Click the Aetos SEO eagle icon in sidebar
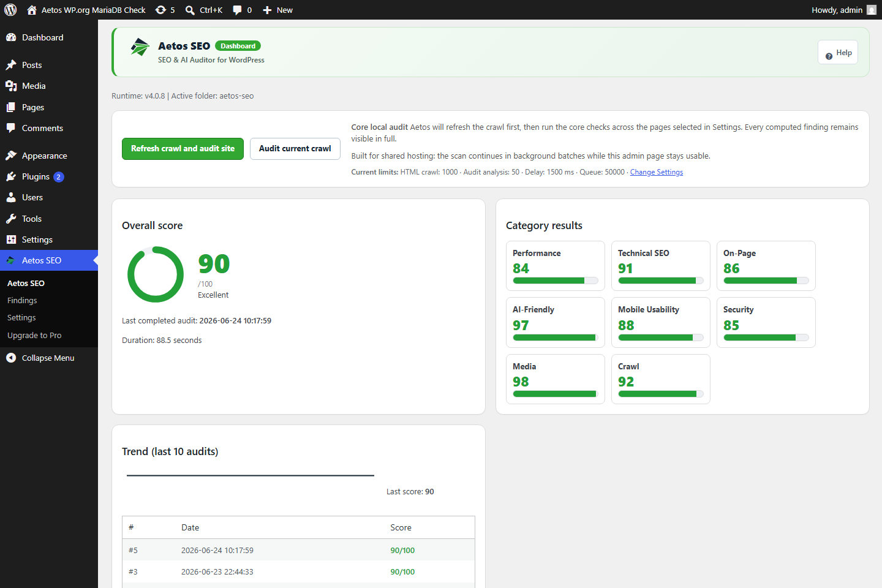 pyautogui.click(x=11, y=260)
